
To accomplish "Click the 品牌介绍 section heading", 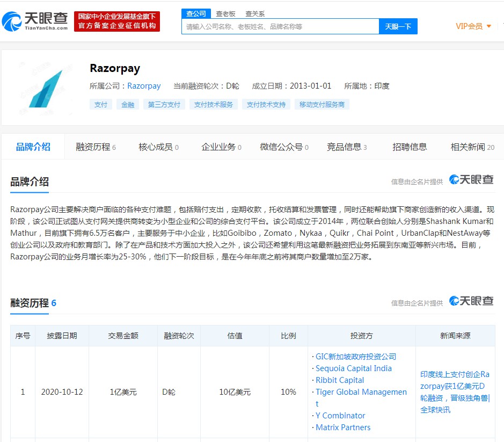I will (30, 182).
